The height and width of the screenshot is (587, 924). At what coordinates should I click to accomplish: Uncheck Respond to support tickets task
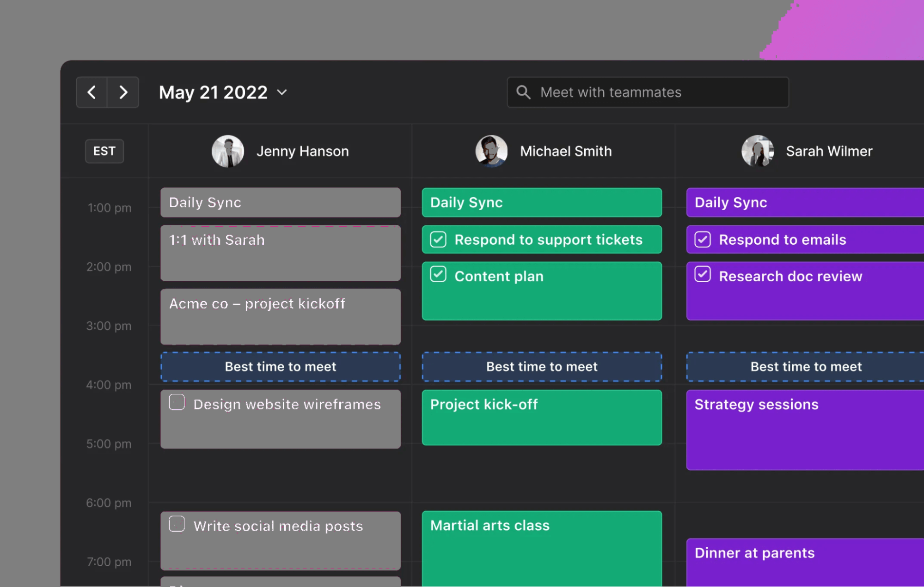438,239
